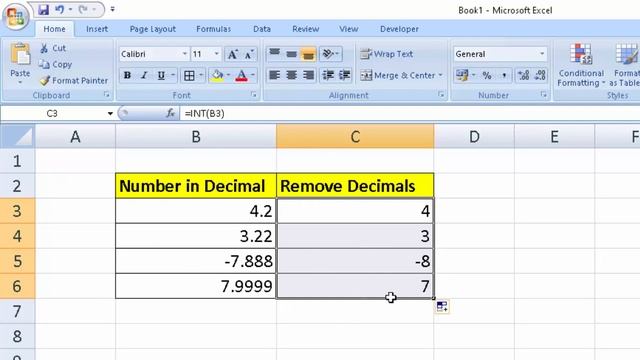Save the workbook from Quick Access Toolbar
The width and height of the screenshot is (640, 360).
point(43,9)
